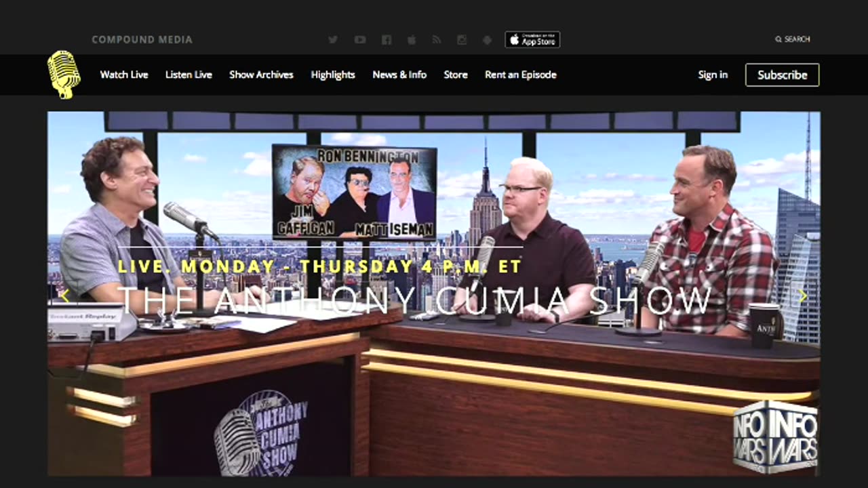The width and height of the screenshot is (868, 488).
Task: Open the Instagram social icon
Action: (462, 40)
